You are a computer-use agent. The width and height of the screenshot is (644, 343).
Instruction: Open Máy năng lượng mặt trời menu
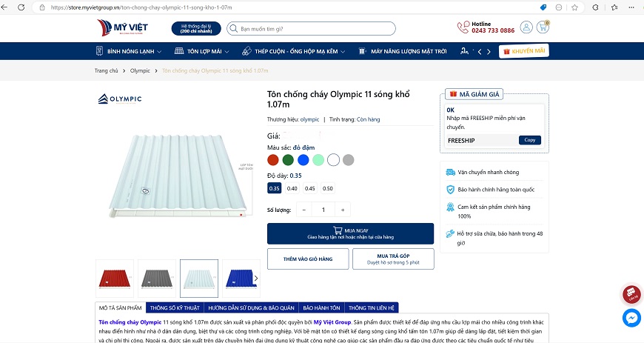point(409,51)
